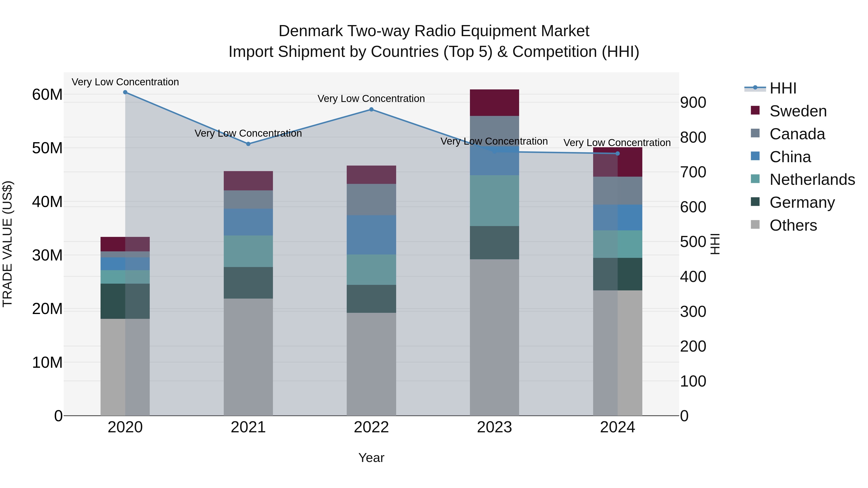Click Very Low Concentration label above 2022
The width and height of the screenshot is (868, 488).
[371, 99]
